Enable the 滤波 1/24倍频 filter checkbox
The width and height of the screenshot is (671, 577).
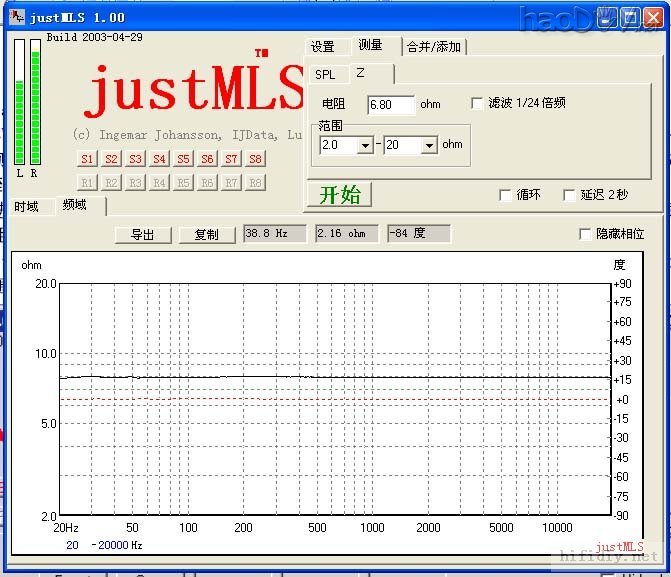point(477,103)
